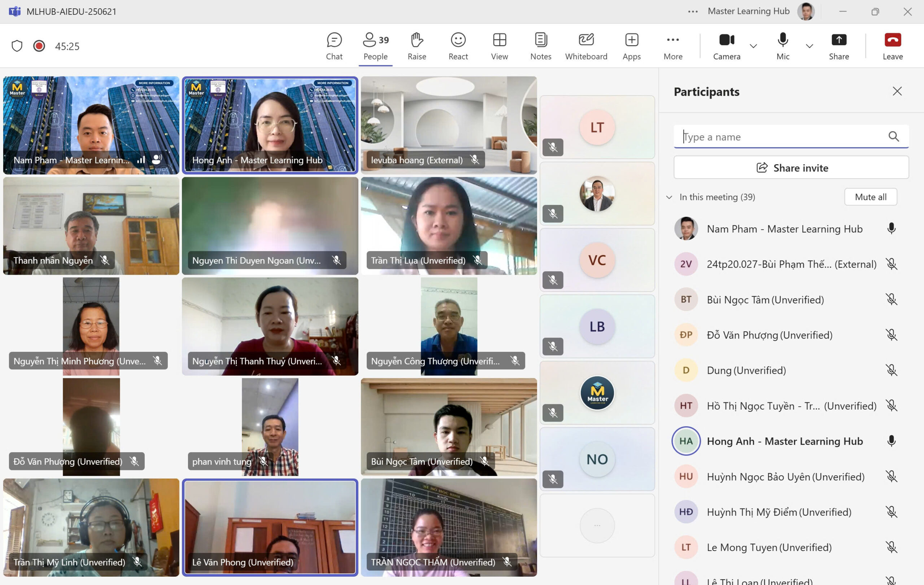
Task: Open the React emoji menu
Action: [x=458, y=47]
